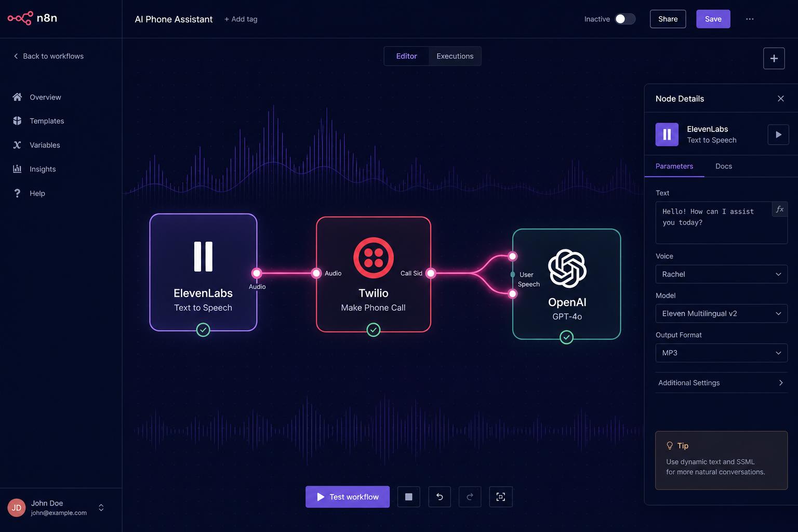This screenshot has height=532, width=798.
Task: Open the three-dot more options menu
Action: [x=750, y=19]
